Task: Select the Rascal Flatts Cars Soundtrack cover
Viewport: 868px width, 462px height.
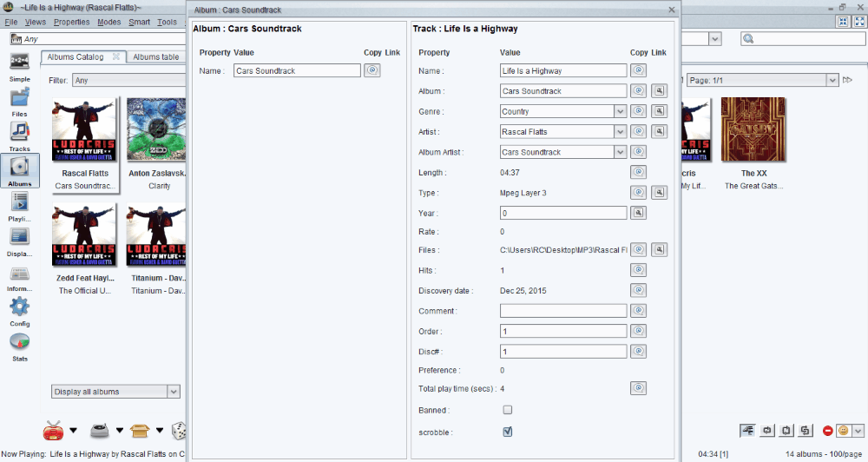Action: click(85, 129)
